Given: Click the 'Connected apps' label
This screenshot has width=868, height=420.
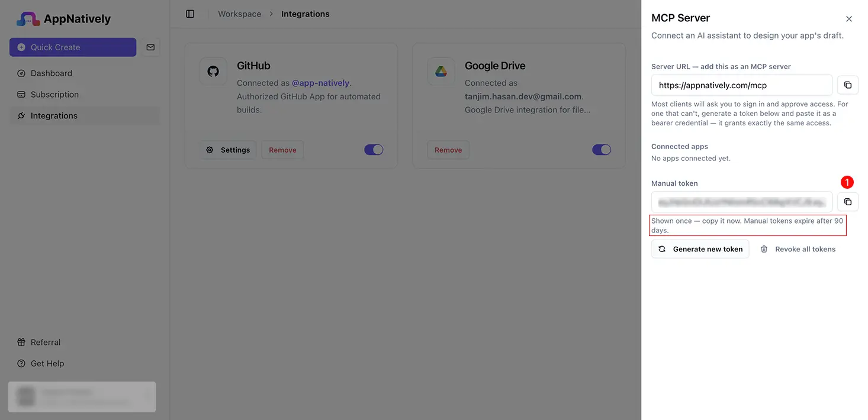Looking at the screenshot, I should [680, 147].
